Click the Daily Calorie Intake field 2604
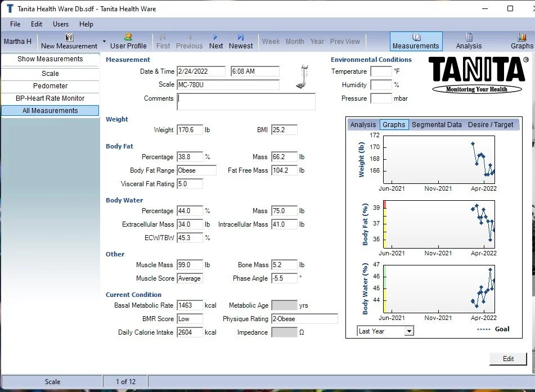Screen dimensions: 535x392 190,332
